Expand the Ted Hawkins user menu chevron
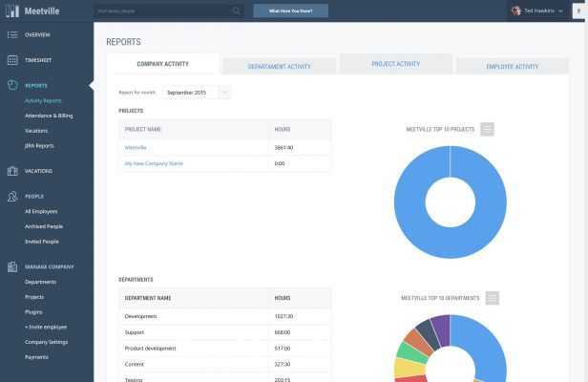 [560, 11]
